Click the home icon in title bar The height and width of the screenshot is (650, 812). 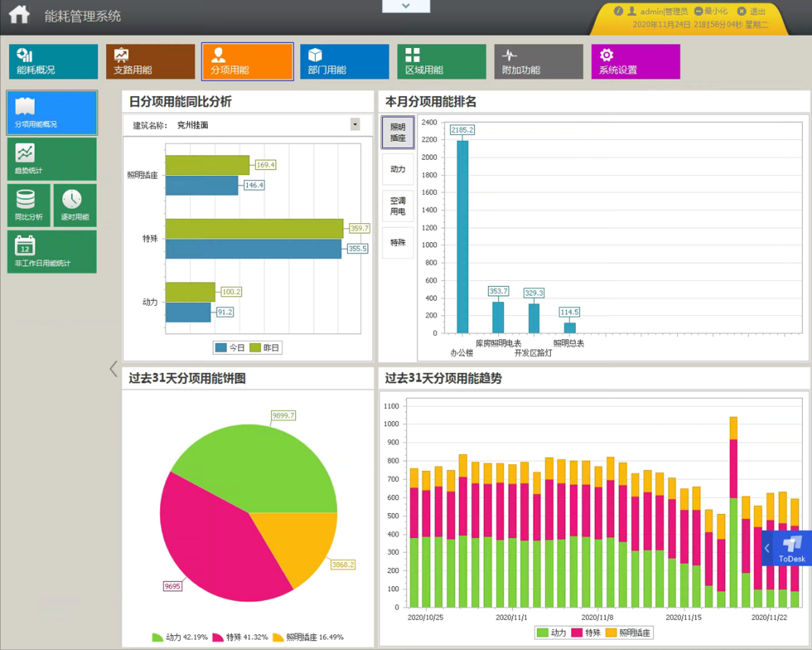tap(19, 15)
